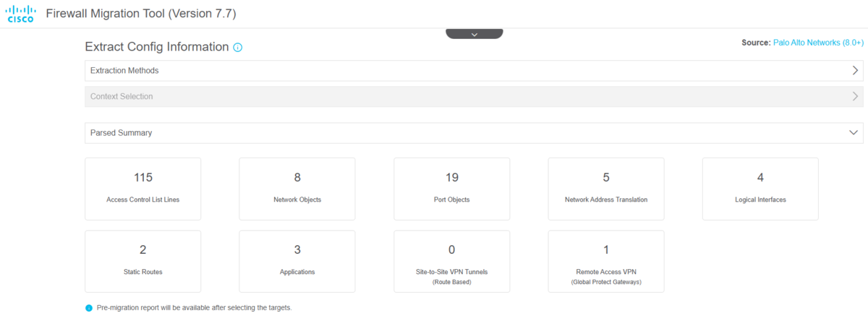Select the Port Objects card
The height and width of the screenshot is (329, 868).
click(x=452, y=189)
